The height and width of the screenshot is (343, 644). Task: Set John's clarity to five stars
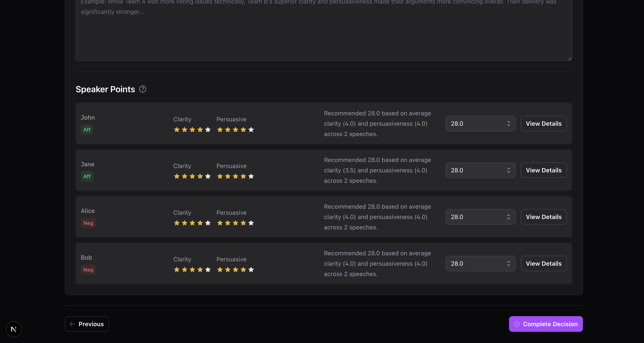(208, 130)
